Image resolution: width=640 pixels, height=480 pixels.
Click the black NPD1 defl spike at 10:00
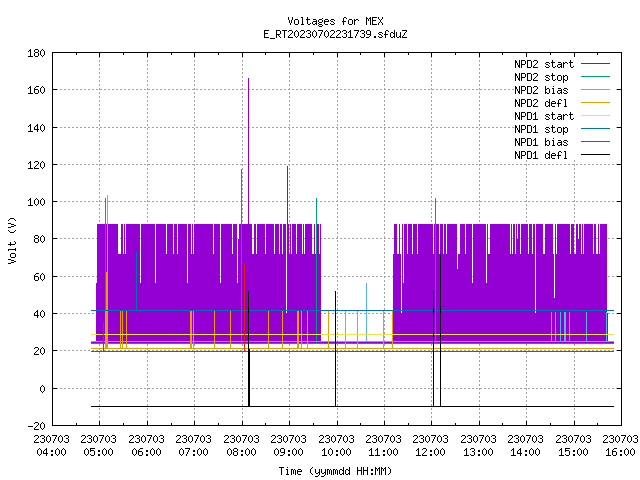point(336,349)
